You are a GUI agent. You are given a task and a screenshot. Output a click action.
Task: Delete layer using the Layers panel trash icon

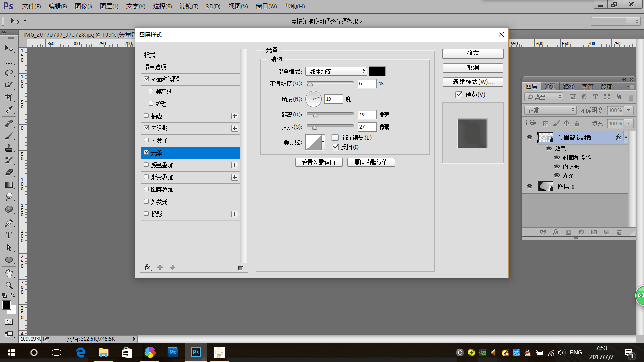619,232
